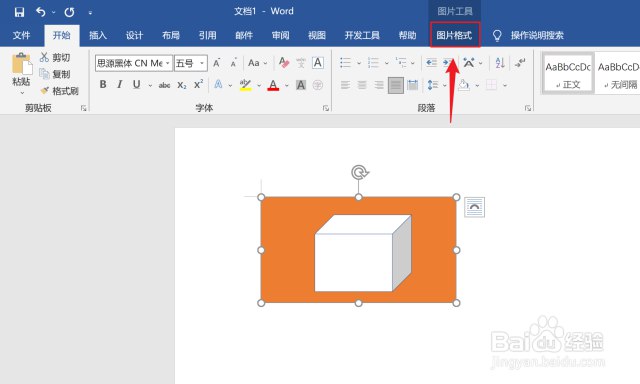Click the Increase Font Size icon
The image size is (640, 384).
pyautogui.click(x=217, y=63)
